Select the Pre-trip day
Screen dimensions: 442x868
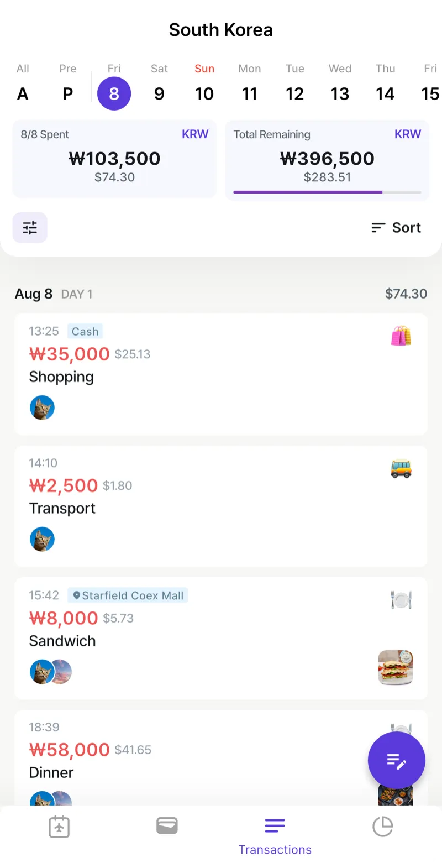click(67, 86)
